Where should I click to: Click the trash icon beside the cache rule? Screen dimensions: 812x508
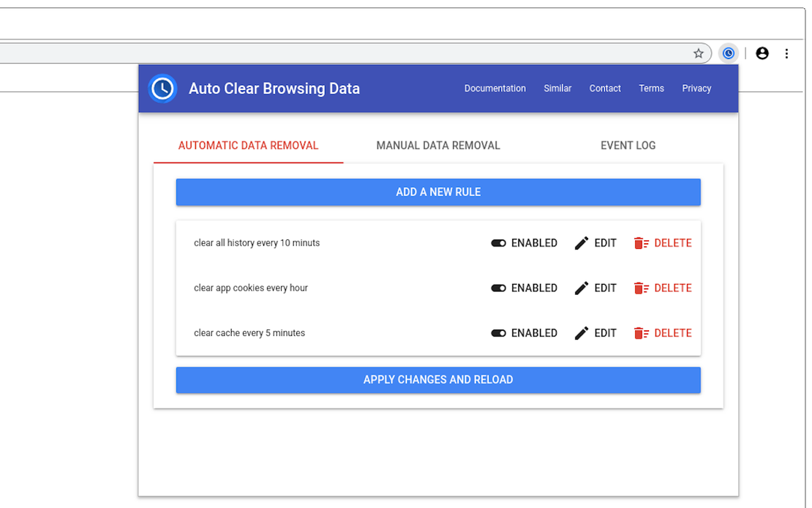point(642,332)
